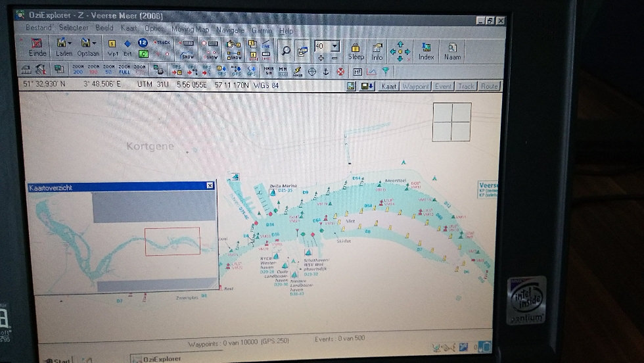
Task: Click the M² area calculation icon
Action: (357, 72)
